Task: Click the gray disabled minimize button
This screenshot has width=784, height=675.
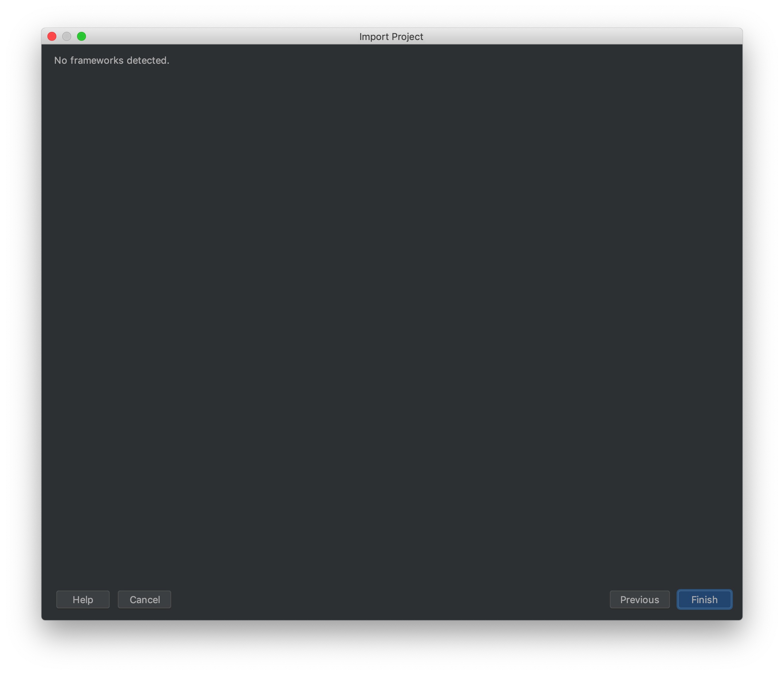Action: [x=67, y=36]
